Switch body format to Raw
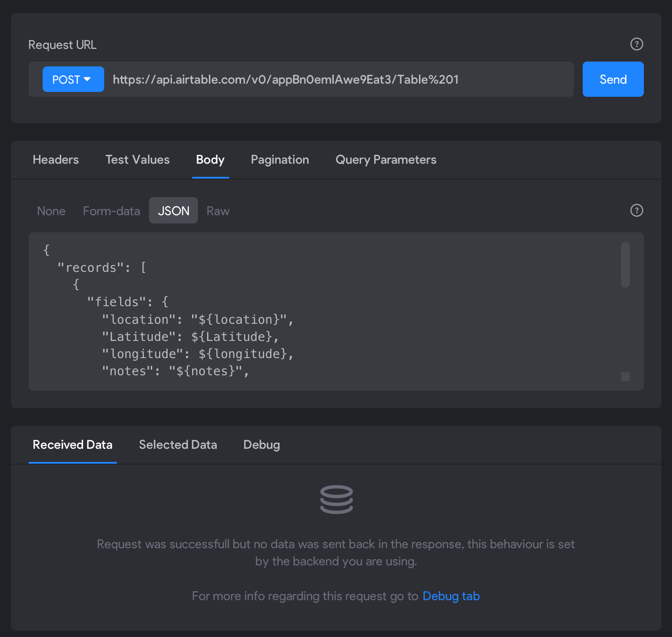The width and height of the screenshot is (672, 637). point(218,211)
